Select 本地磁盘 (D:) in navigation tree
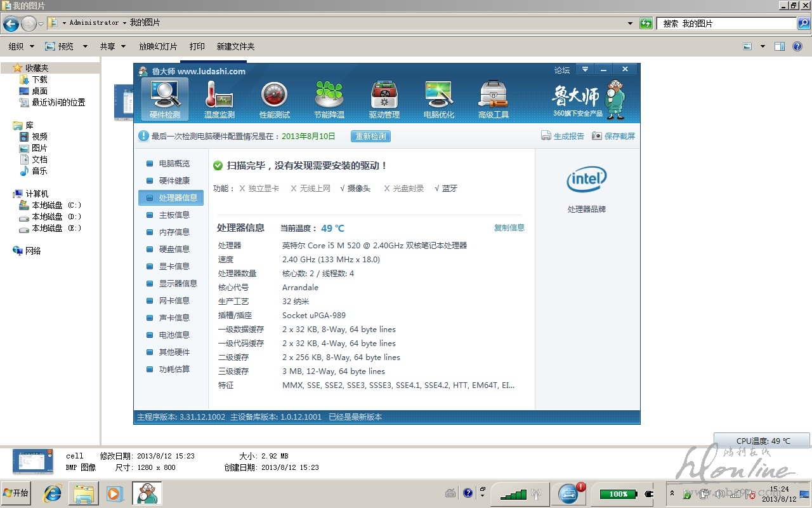Screen dimensions: 812x508 (x=56, y=217)
